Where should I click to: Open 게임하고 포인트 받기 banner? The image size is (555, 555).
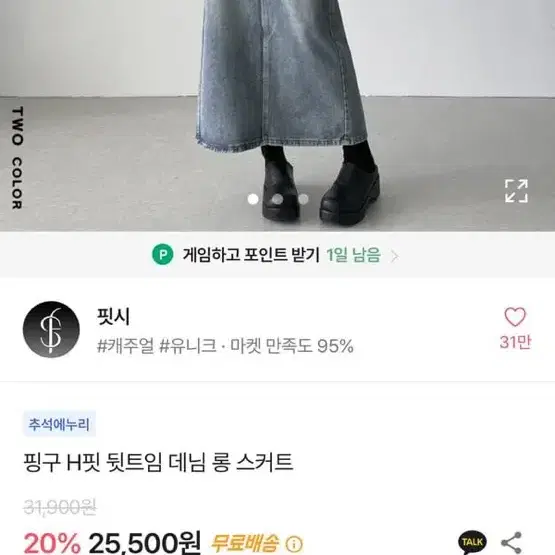pos(278,255)
